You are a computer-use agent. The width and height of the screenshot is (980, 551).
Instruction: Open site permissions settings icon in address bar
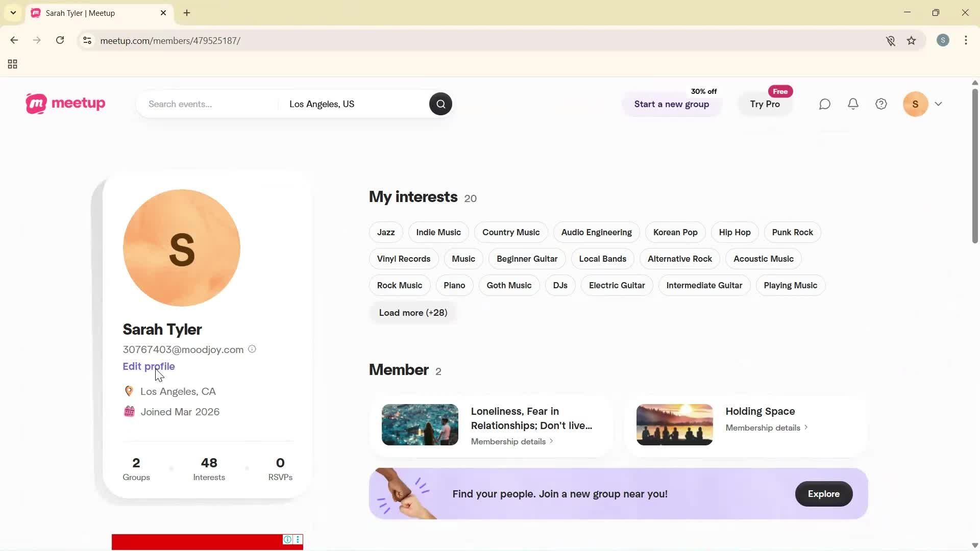coord(87,41)
